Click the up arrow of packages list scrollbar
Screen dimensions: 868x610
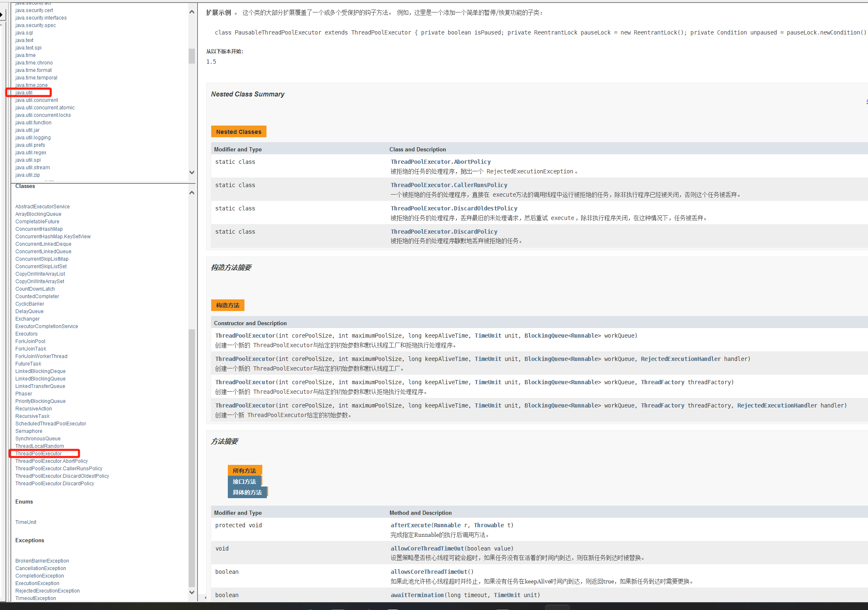tap(192, 12)
